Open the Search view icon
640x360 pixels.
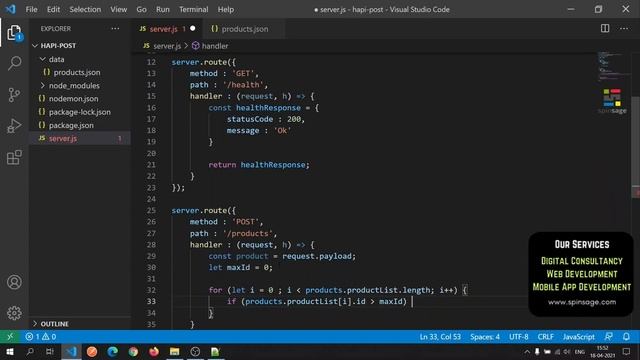[x=14, y=63]
